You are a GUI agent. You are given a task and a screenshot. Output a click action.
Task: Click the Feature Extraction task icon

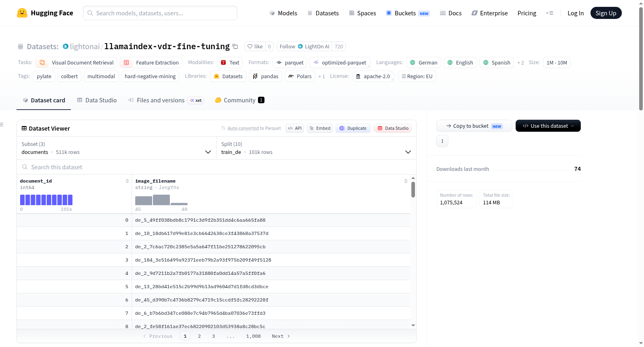[126, 62]
